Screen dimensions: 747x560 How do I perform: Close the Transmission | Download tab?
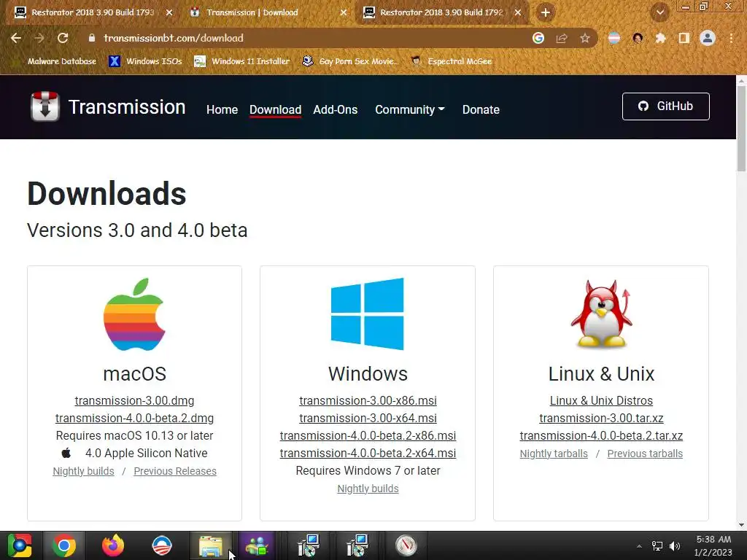[344, 13]
